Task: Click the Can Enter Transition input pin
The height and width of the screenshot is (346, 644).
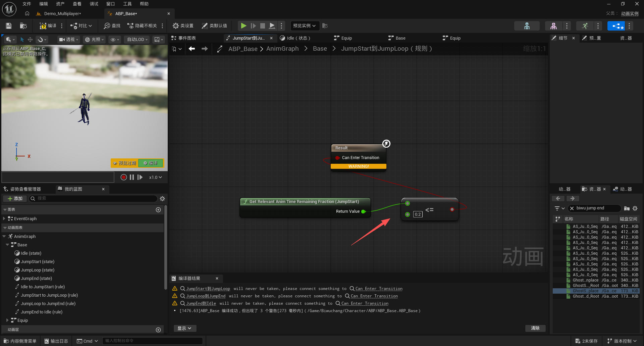Action: [337, 158]
